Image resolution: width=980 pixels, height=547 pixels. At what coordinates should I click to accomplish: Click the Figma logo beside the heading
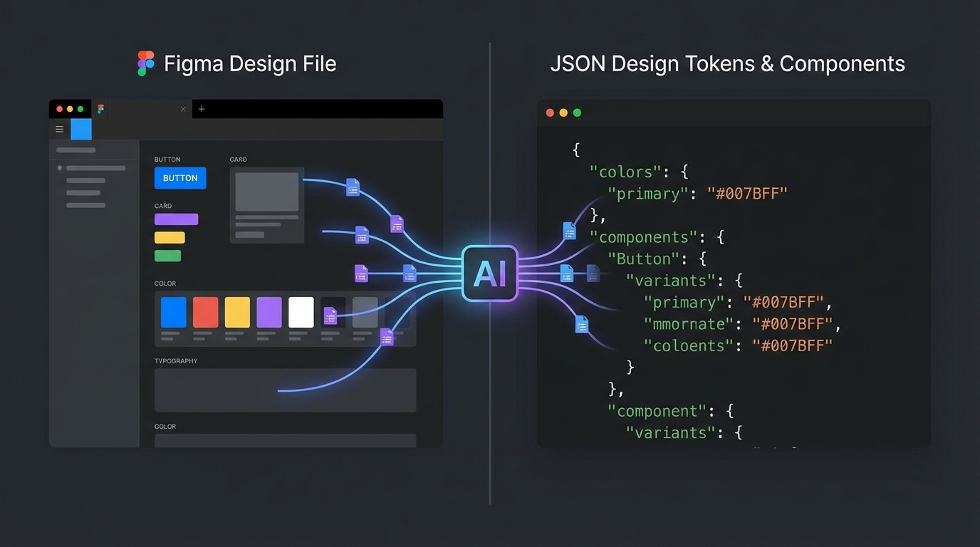click(146, 63)
